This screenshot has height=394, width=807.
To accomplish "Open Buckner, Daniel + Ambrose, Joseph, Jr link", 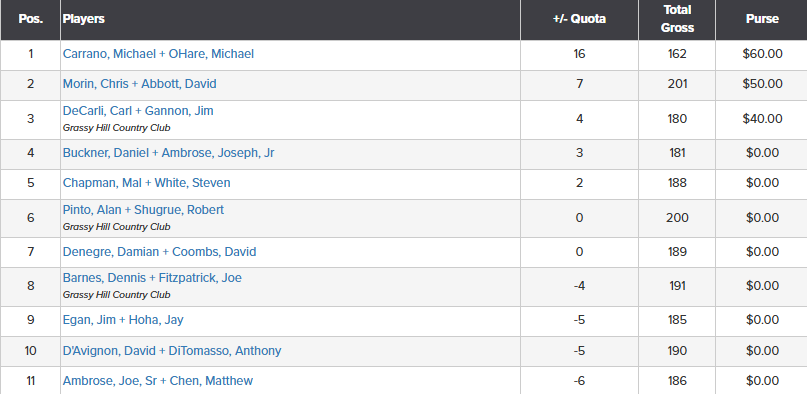I will (168, 153).
